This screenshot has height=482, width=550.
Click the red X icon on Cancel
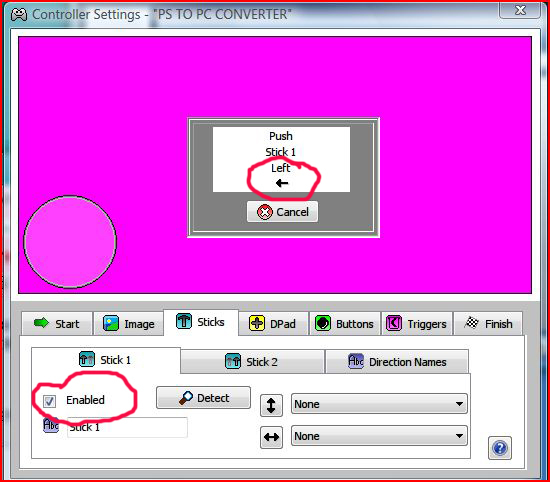click(x=265, y=212)
